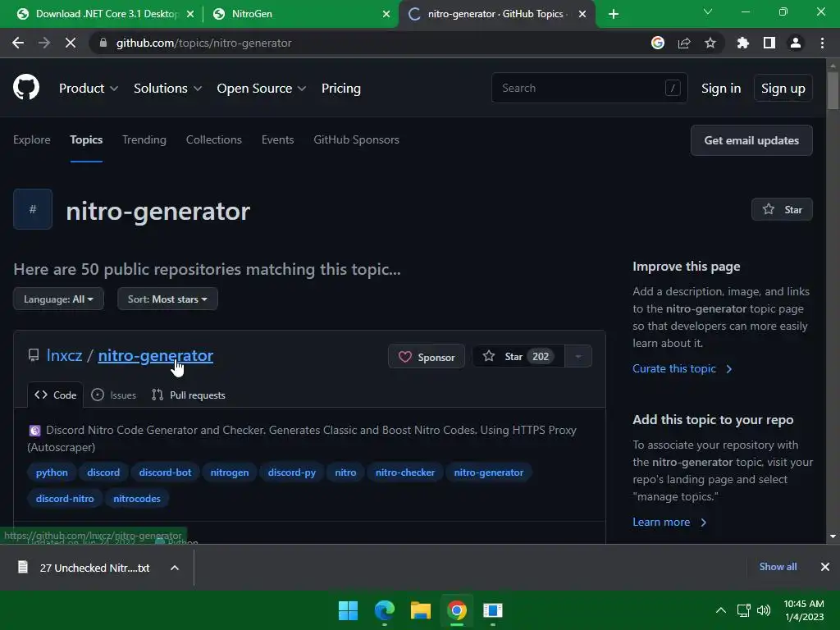Image resolution: width=840 pixels, height=630 pixels.
Task: Click the nitro-checker topic tag
Action: click(x=405, y=472)
